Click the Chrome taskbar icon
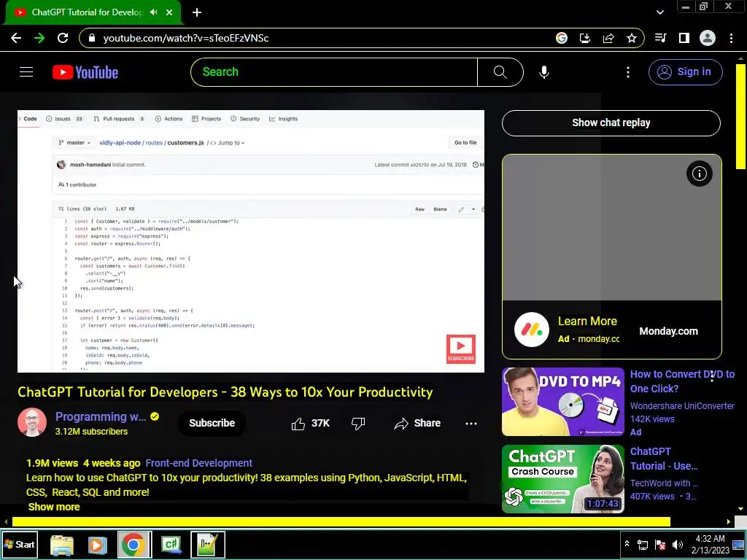 point(134,545)
